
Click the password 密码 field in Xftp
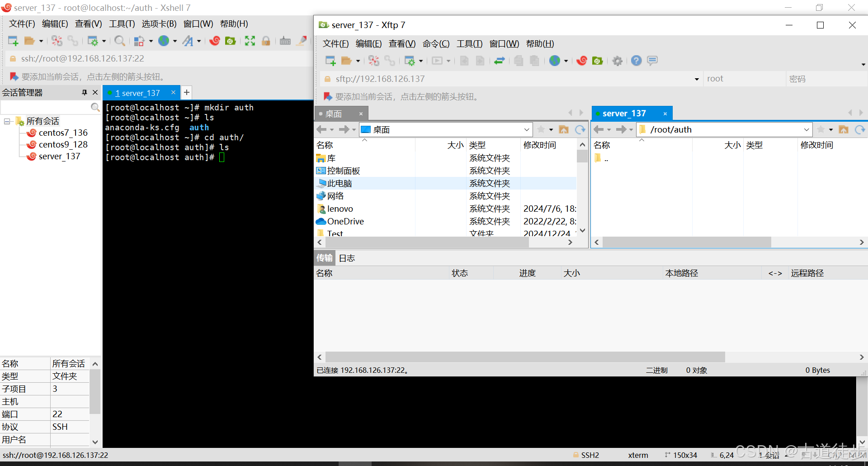point(826,79)
